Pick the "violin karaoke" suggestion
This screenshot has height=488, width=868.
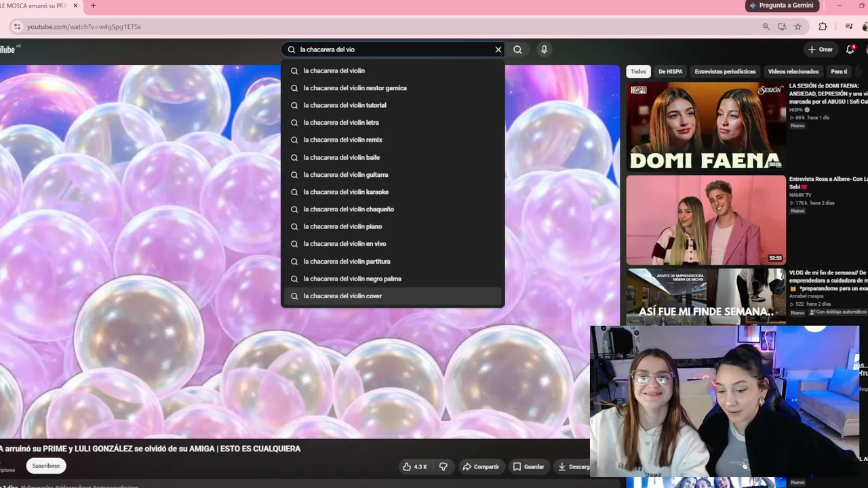[x=393, y=192]
